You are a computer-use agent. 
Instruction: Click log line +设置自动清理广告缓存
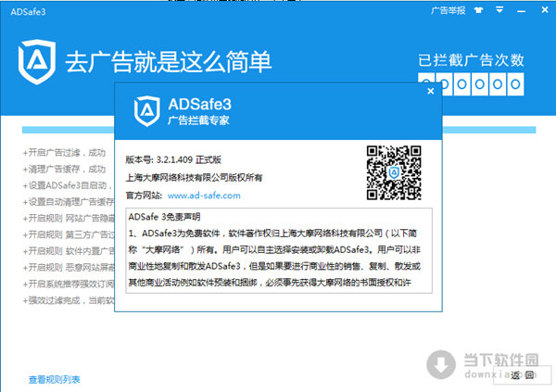tap(69, 202)
